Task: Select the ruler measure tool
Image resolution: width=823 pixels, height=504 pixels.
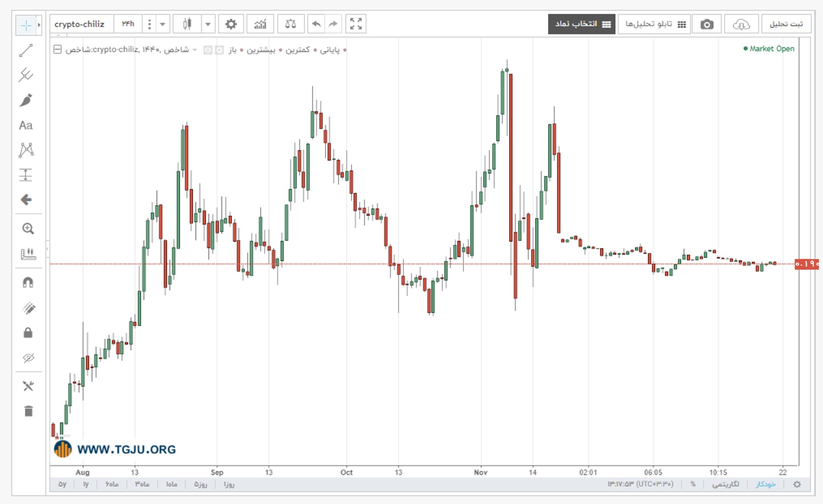Action: coord(28,254)
